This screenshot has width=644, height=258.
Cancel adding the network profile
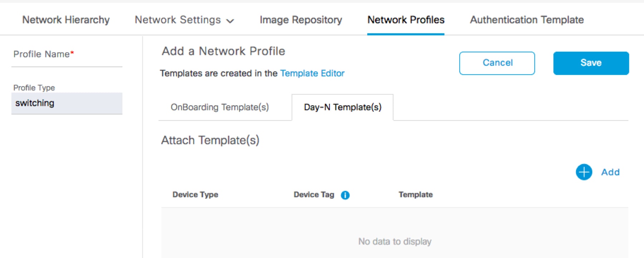pyautogui.click(x=497, y=63)
